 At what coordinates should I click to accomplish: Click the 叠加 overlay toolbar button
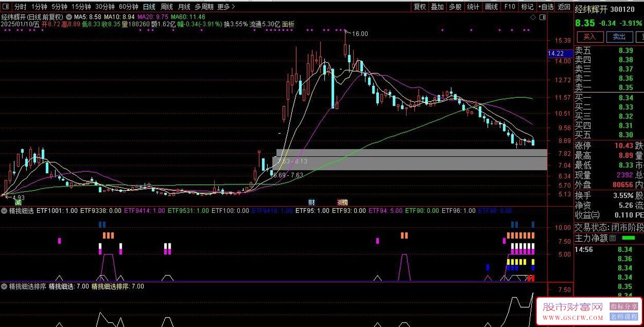pyautogui.click(x=437, y=7)
